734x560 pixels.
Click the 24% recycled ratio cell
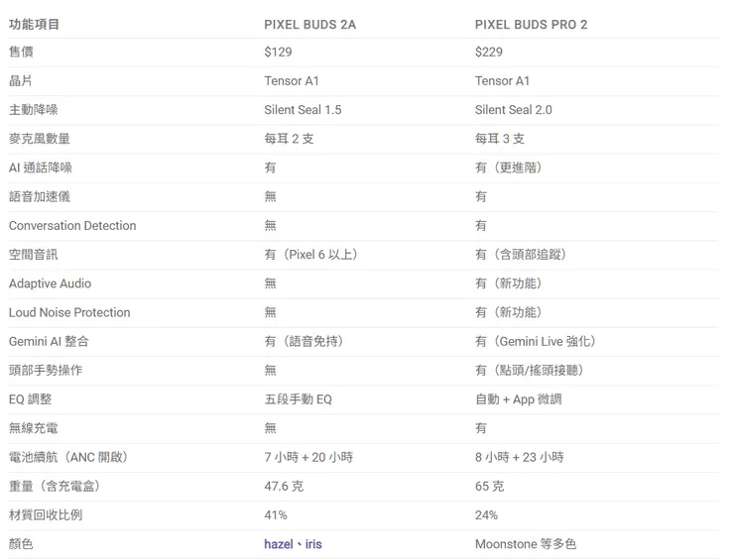tap(486, 515)
